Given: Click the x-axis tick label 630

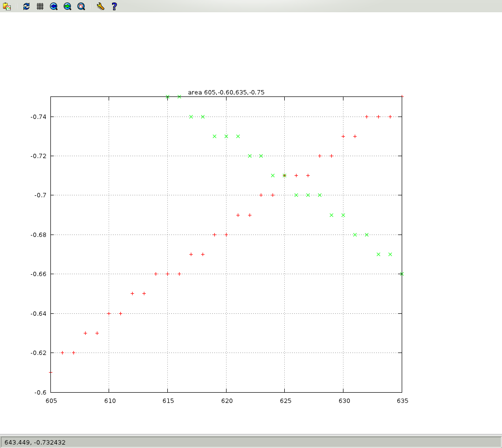Looking at the screenshot, I should [x=343, y=401].
